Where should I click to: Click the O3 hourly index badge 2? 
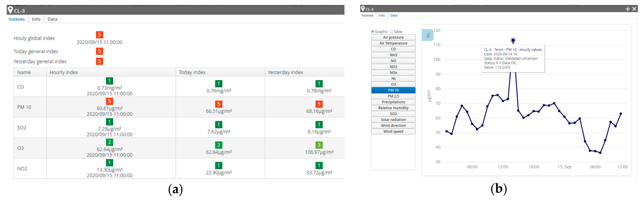click(109, 142)
